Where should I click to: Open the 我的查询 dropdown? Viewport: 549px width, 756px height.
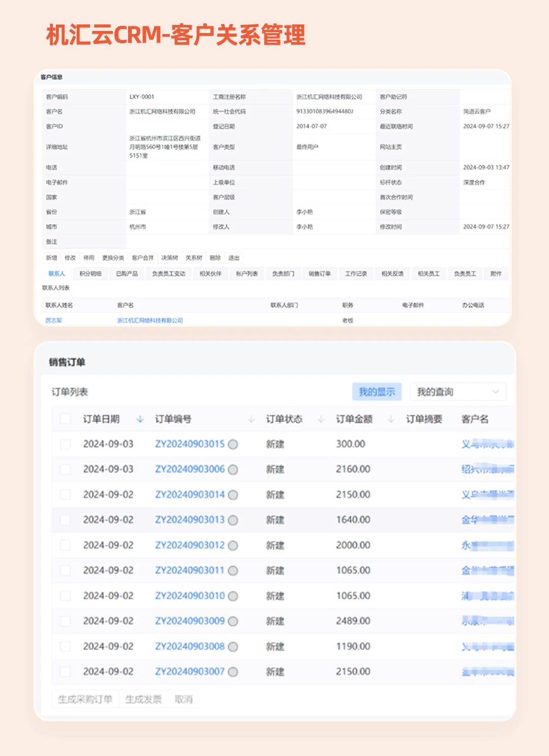pyautogui.click(x=457, y=392)
